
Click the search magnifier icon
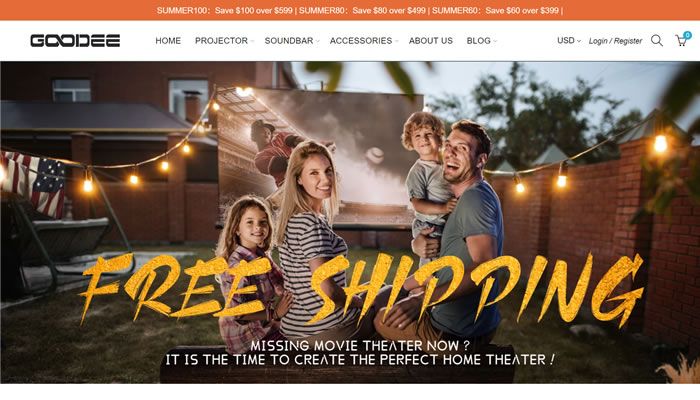point(657,41)
